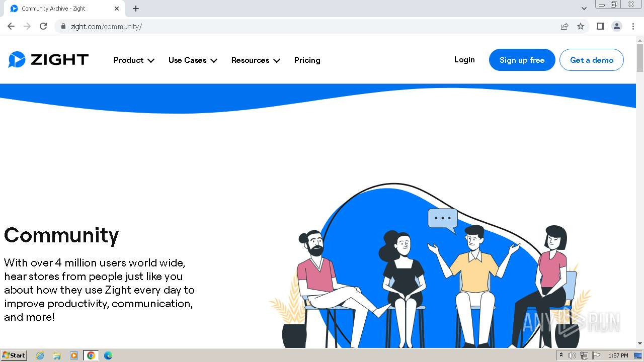Viewport: 644px width, 362px height.
Task: Open Chrome three-dot menu
Action: [633, 26]
